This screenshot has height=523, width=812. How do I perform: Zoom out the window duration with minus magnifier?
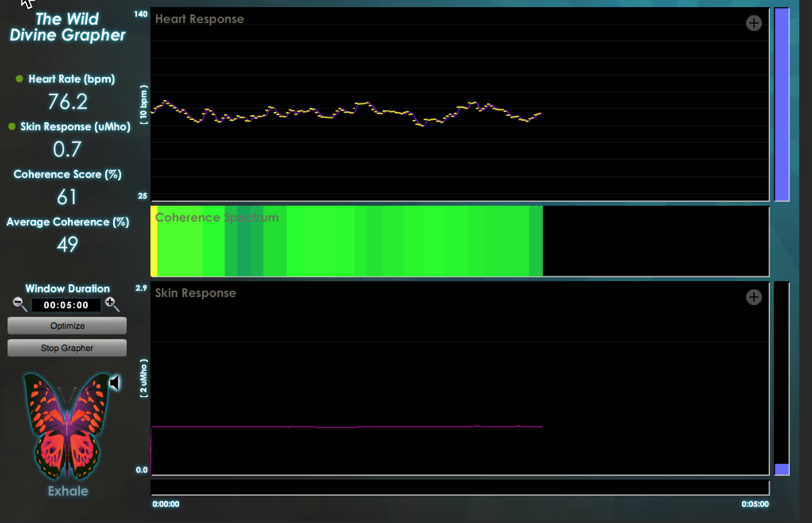[18, 303]
